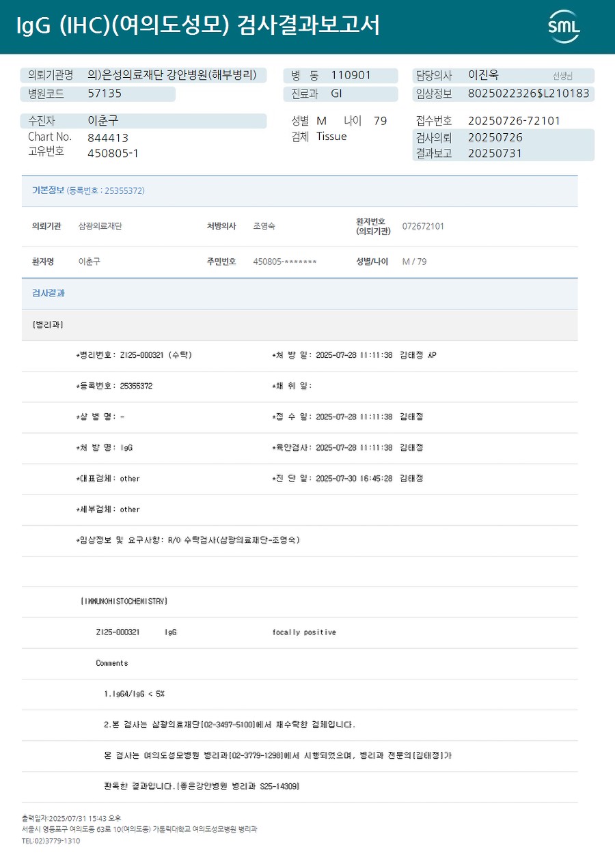Click the 육안검사 timestamp line
This screenshot has height=868, width=615.
point(348,447)
